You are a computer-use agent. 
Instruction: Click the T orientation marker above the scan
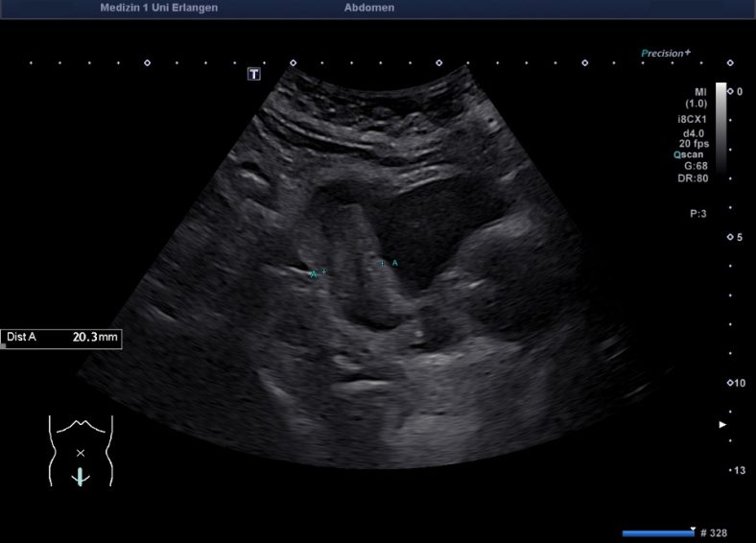click(x=254, y=74)
